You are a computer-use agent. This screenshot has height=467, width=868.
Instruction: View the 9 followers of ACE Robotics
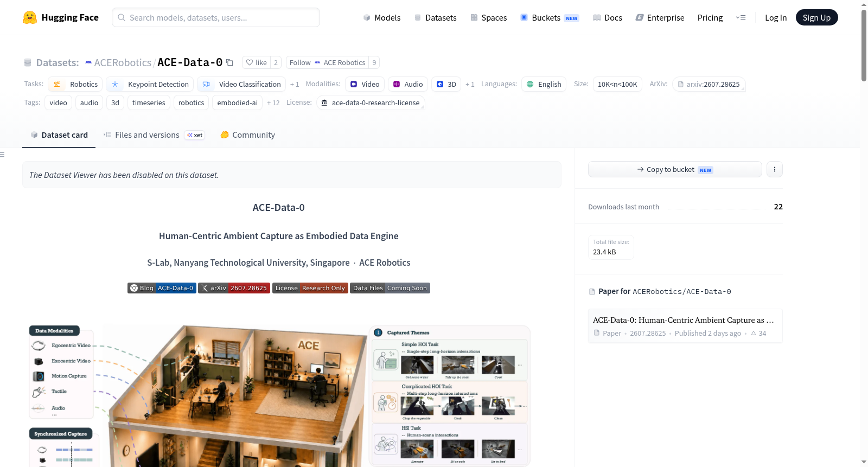coord(374,62)
